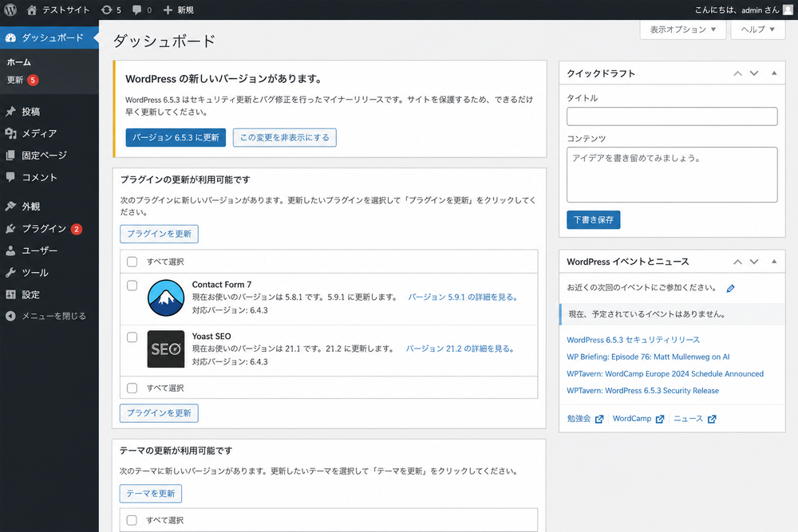The width and height of the screenshot is (798, 532).
Task: Click the コメント speech bubble icon in sidebar
Action: [10, 177]
